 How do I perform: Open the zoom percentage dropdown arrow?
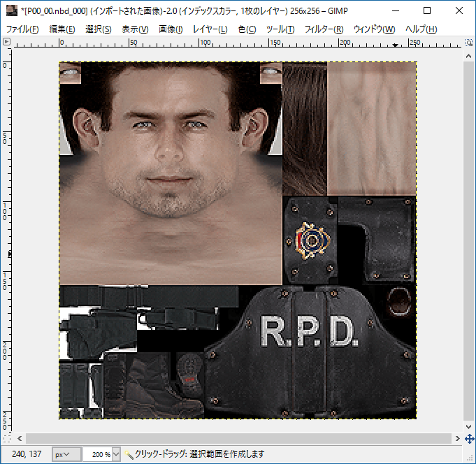pos(116,454)
